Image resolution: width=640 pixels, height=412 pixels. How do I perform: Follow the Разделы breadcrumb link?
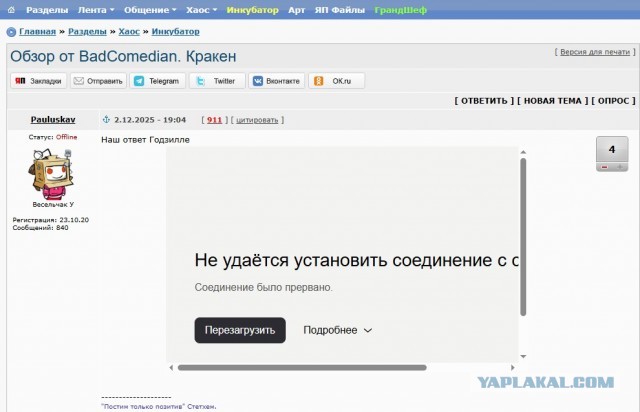[x=87, y=31]
